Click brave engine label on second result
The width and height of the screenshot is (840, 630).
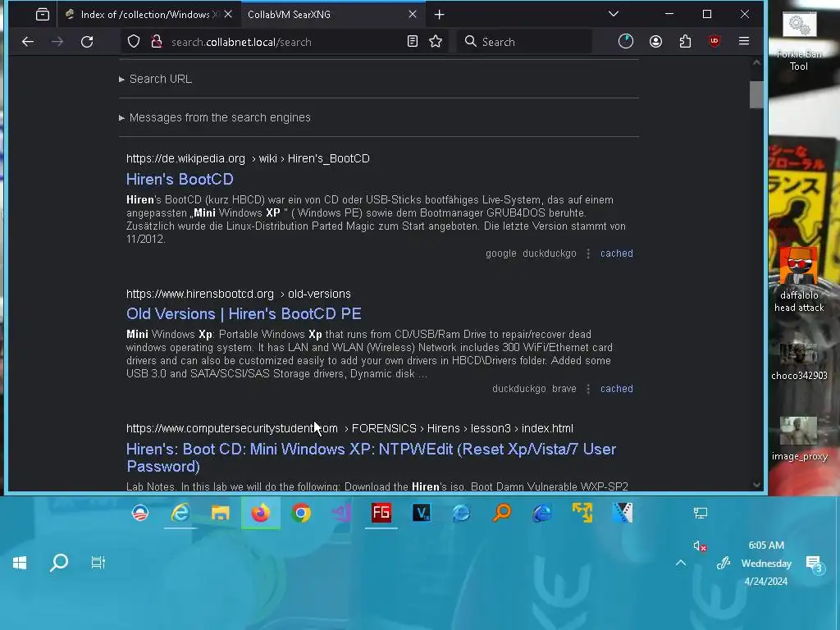564,389
